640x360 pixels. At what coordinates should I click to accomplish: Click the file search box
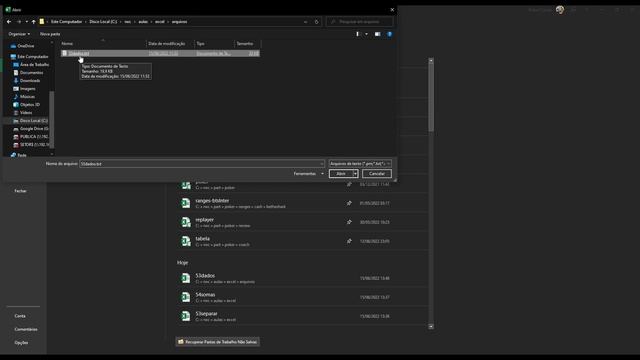click(x=360, y=22)
